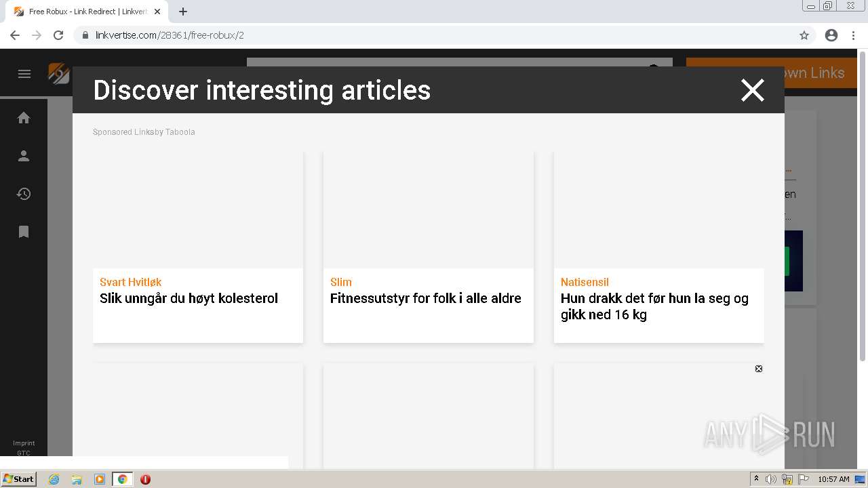This screenshot has height=488, width=868.
Task: Open File Explorer from taskbar
Action: [77, 479]
